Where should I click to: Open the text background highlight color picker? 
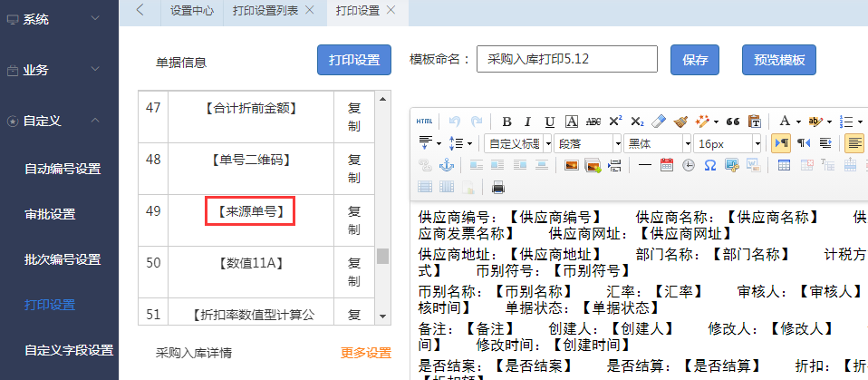(x=815, y=122)
